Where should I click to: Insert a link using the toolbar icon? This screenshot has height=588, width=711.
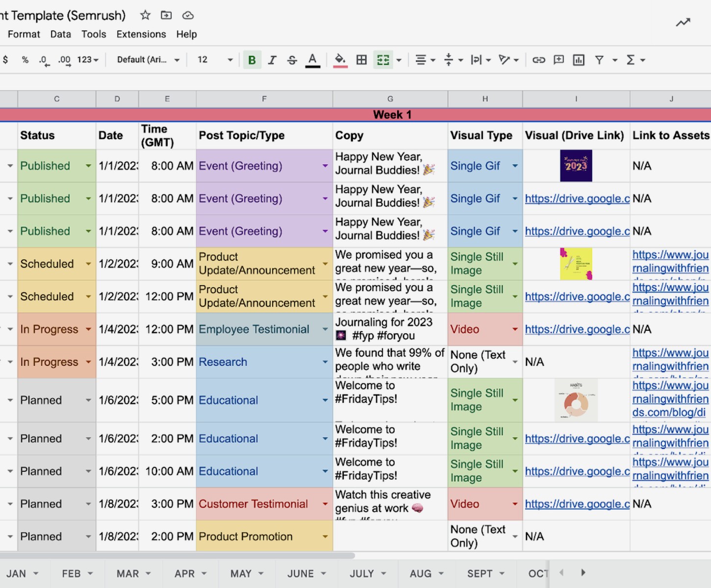538,59
